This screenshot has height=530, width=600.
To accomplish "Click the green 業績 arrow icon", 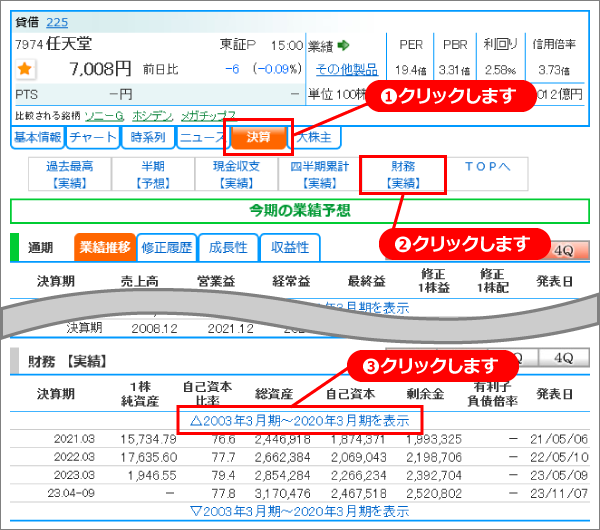I will coord(344,45).
